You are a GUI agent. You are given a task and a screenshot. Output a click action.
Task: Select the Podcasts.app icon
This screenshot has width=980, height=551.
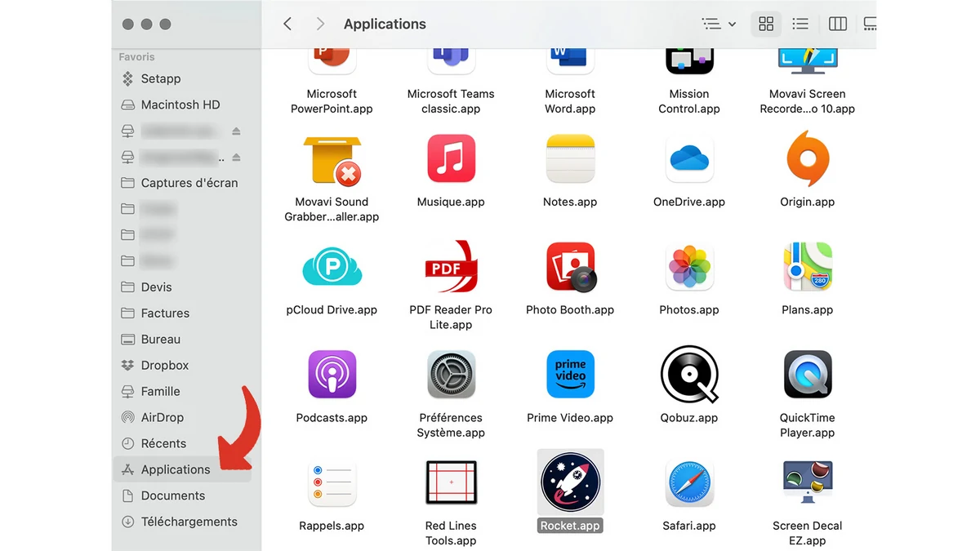pos(332,374)
